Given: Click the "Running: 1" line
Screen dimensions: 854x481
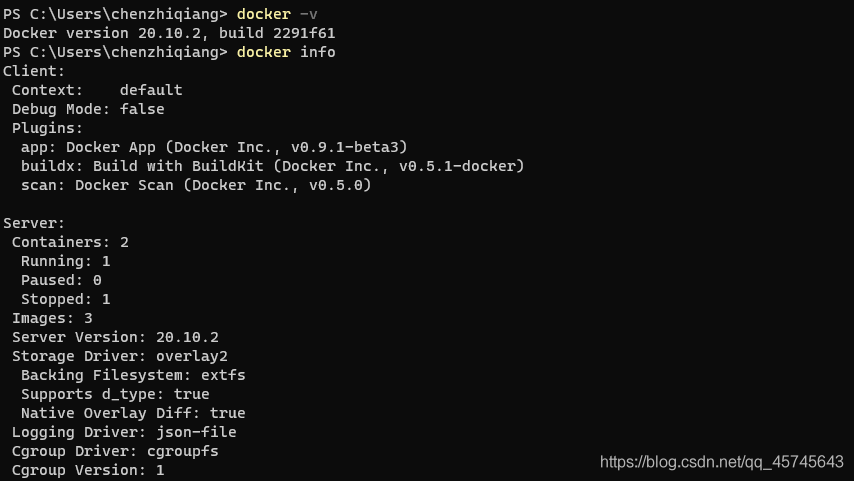Looking at the screenshot, I should click(65, 261).
